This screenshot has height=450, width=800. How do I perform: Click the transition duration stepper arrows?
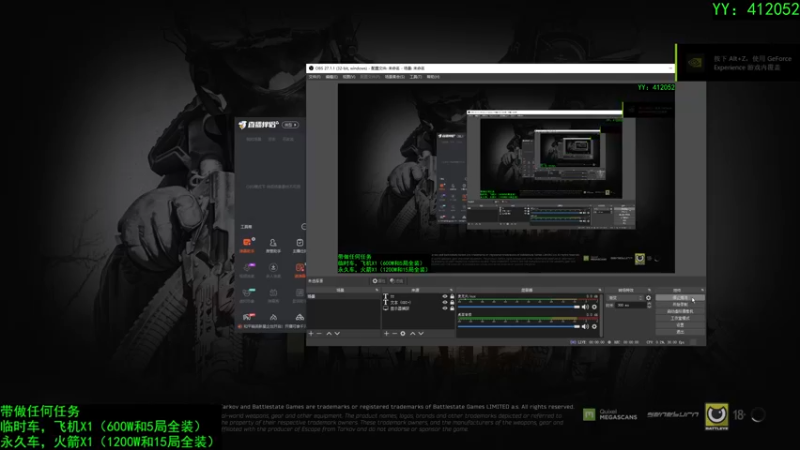click(649, 305)
